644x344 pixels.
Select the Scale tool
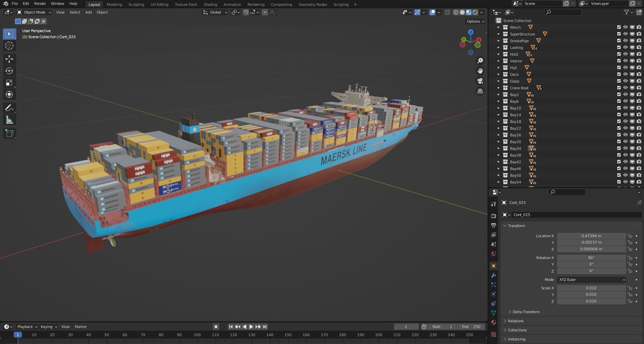click(x=9, y=83)
